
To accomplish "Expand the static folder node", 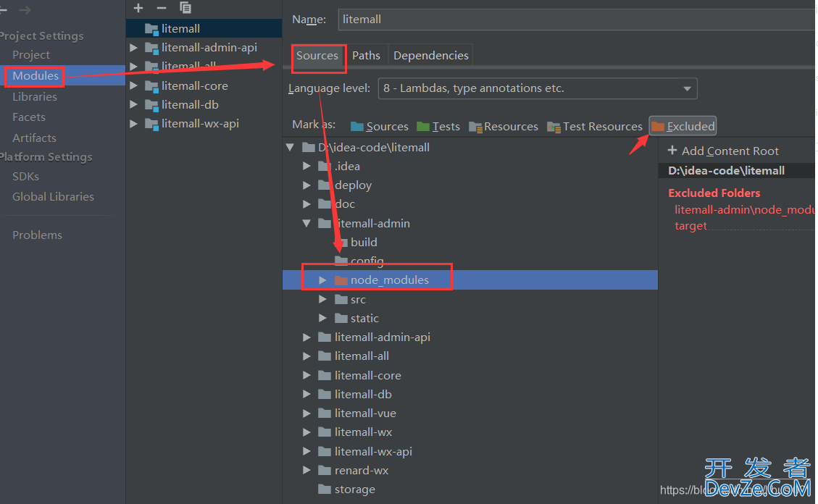I will pos(323,319).
